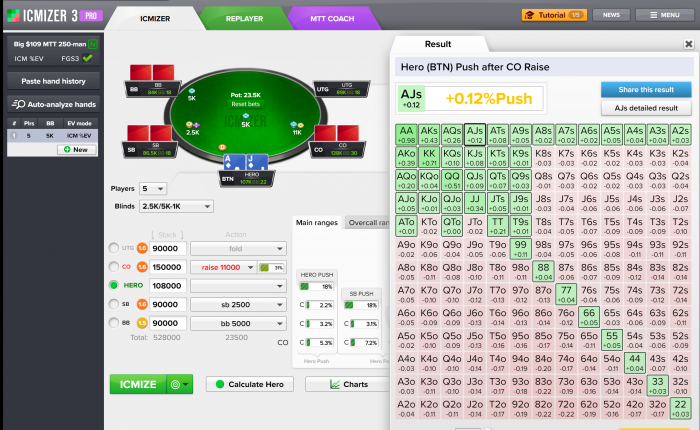The width and height of the screenshot is (700, 430).
Task: Open the sb 2500 action dropdown
Action: tap(238, 305)
